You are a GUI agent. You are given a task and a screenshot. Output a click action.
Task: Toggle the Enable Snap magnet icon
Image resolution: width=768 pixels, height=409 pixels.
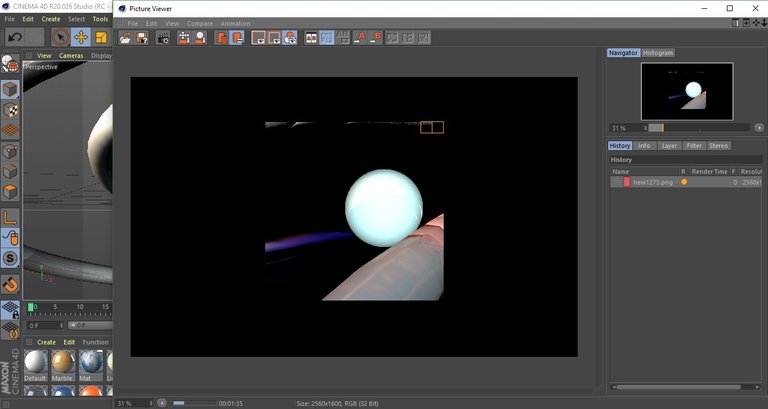[10, 285]
